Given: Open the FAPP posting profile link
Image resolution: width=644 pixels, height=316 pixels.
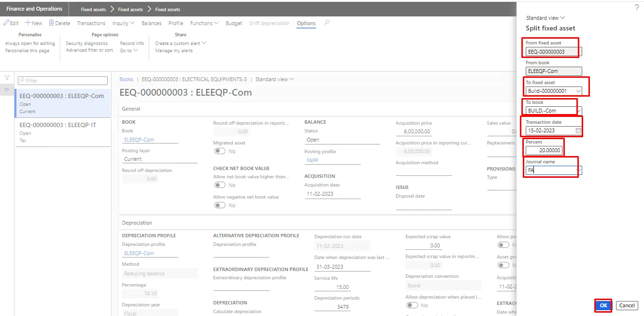Looking at the screenshot, I should pyautogui.click(x=312, y=160).
